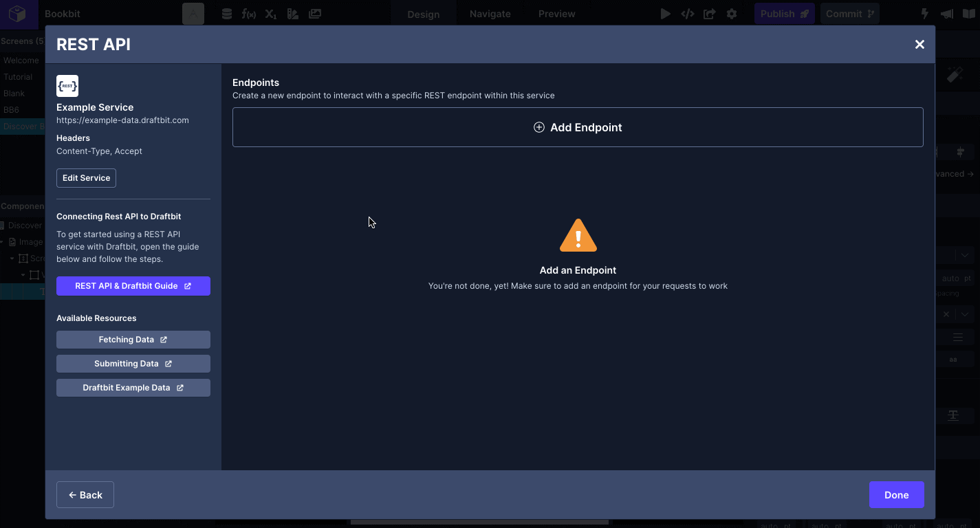The width and height of the screenshot is (980, 528).
Task: Close the REST API dialog
Action: [919, 45]
